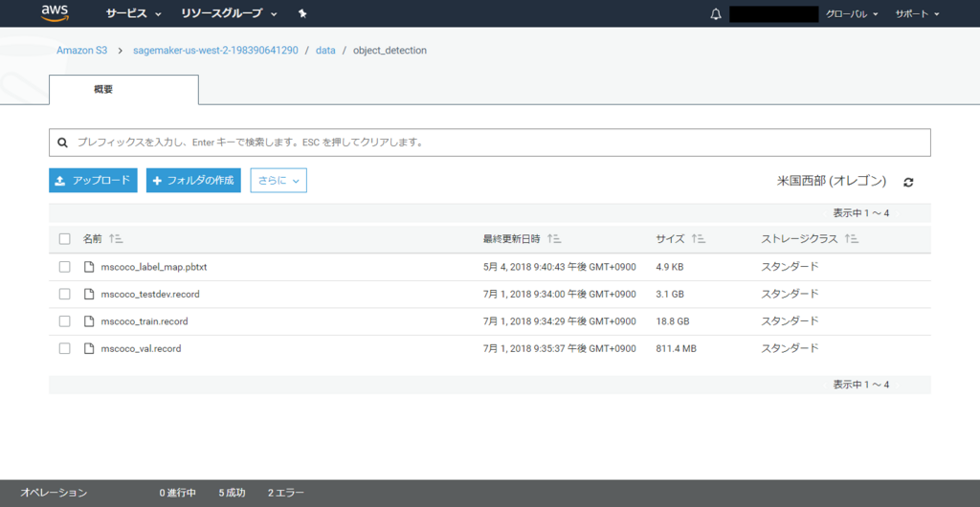Screen dimensions: 980x507
Task: Click date 5月 4, 2018 9:40:43 午後
Action: (559, 267)
